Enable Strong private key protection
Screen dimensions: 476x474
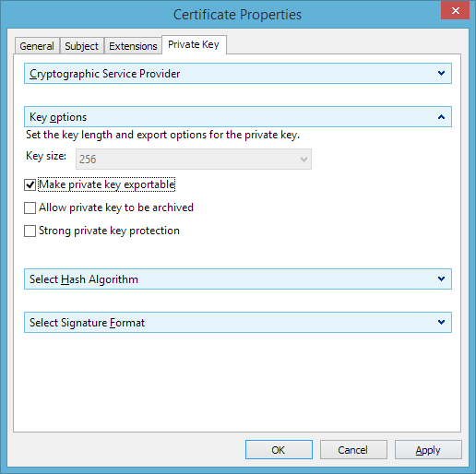(x=30, y=231)
